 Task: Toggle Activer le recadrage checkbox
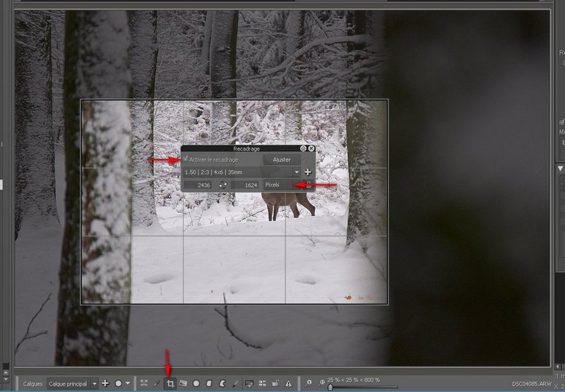click(186, 159)
